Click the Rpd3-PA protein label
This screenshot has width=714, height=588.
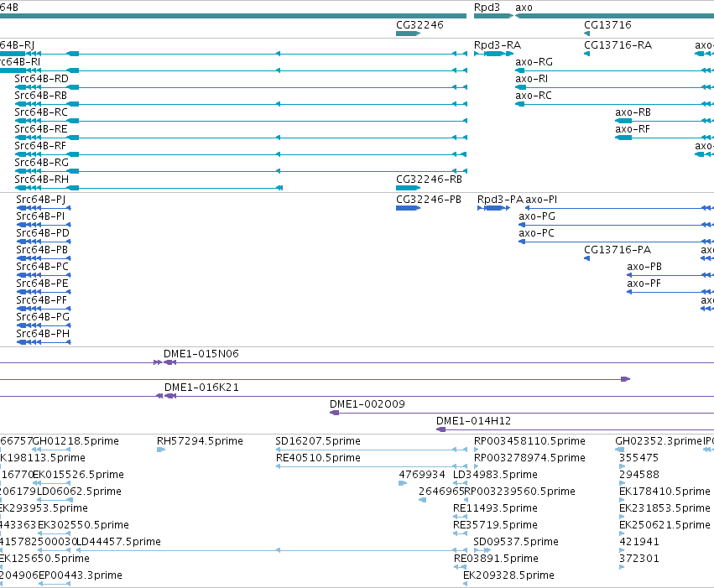[500, 200]
